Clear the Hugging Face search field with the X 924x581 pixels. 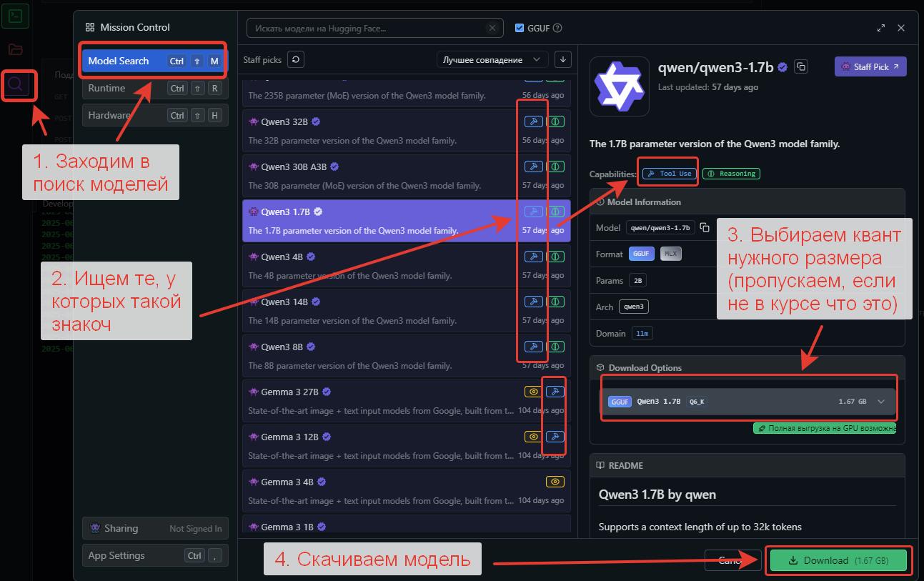pyautogui.click(x=492, y=28)
